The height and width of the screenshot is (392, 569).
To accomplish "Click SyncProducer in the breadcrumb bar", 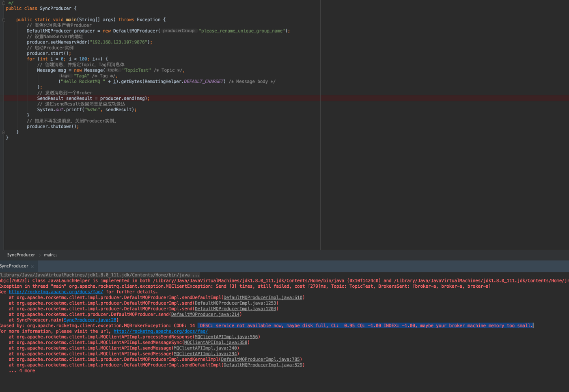I will tap(21, 255).
